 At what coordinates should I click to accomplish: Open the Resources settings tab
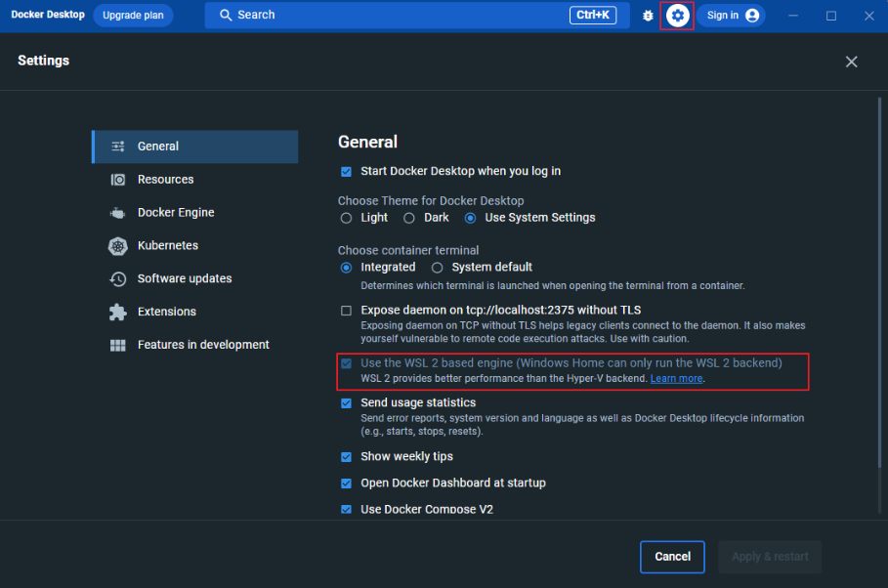pos(194,180)
